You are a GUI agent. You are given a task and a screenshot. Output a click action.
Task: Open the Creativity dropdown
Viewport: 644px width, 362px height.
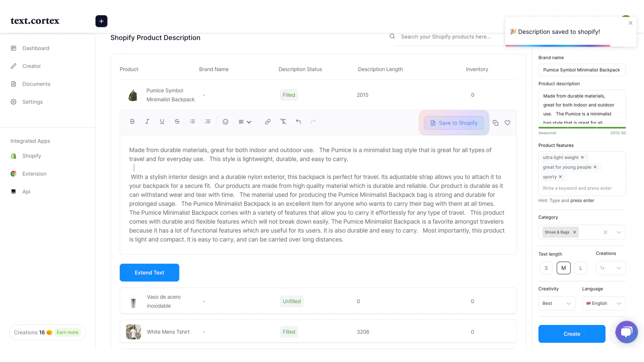click(557, 303)
